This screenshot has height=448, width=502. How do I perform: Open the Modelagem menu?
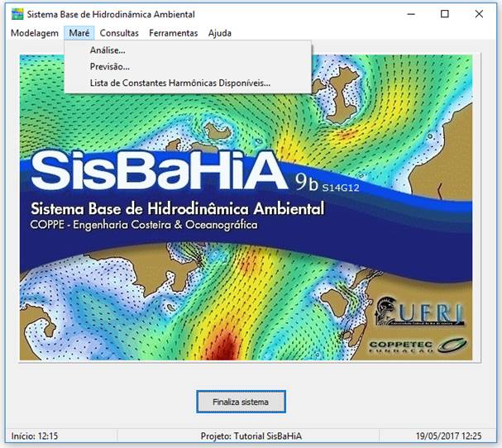(x=35, y=33)
